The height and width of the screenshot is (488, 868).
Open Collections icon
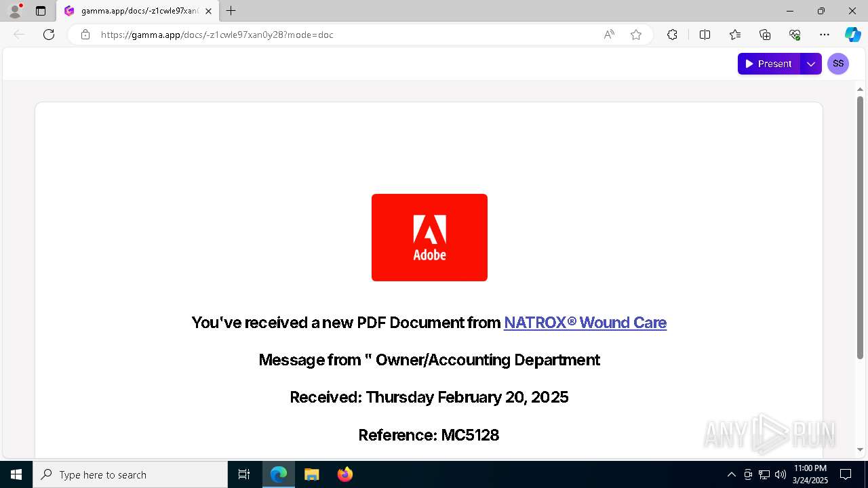coord(765,35)
